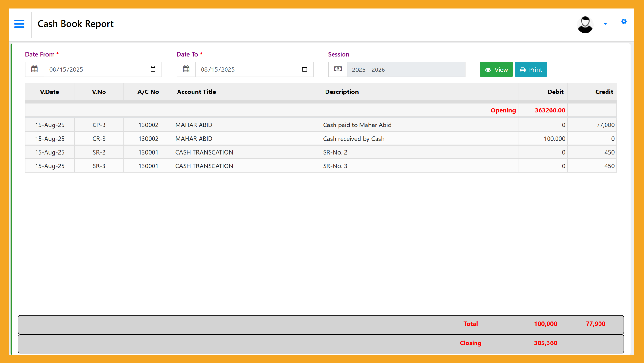Select the CP-3 voucher row
The image size is (644, 363).
[99, 125]
